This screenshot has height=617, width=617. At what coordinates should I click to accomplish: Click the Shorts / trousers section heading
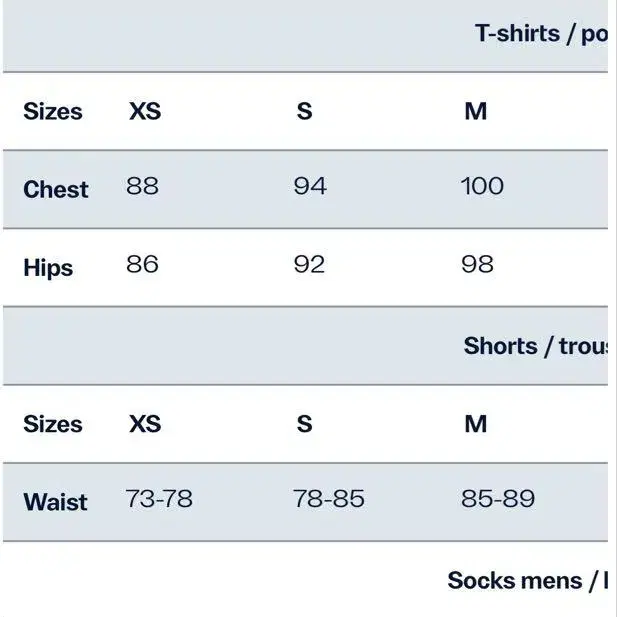pos(536,346)
